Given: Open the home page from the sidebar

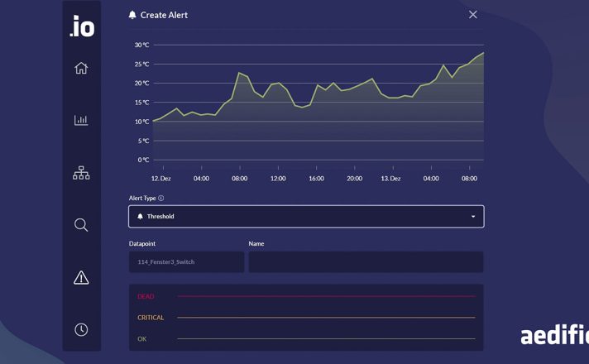Looking at the screenshot, I should click(81, 68).
